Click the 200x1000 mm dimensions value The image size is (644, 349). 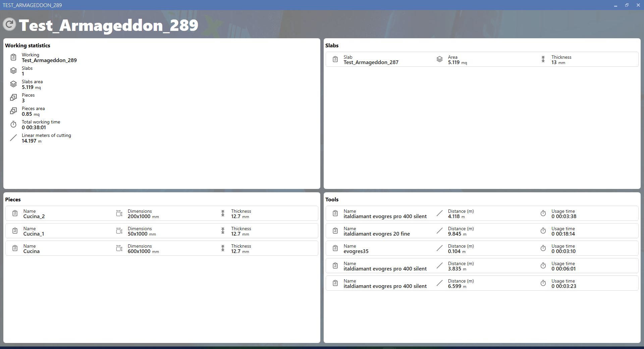(x=143, y=216)
